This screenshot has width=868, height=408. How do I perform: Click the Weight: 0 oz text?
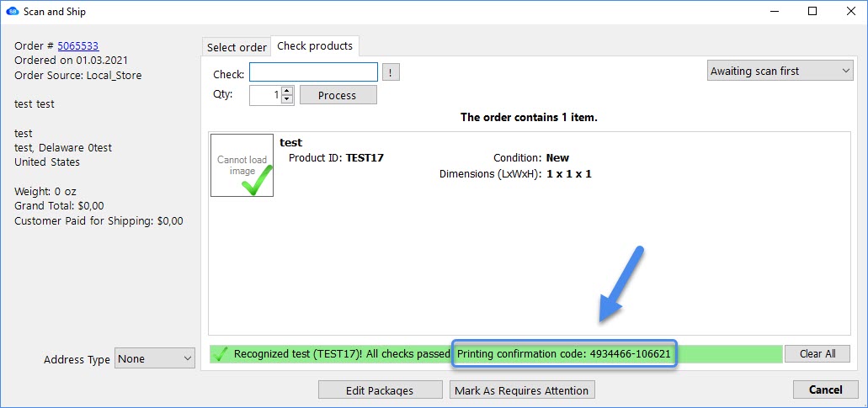pyautogui.click(x=45, y=191)
